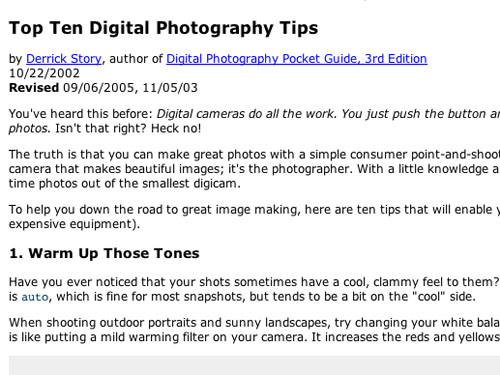
Task: Click the 'author of' text in the byline
Action: pyautogui.click(x=136, y=59)
